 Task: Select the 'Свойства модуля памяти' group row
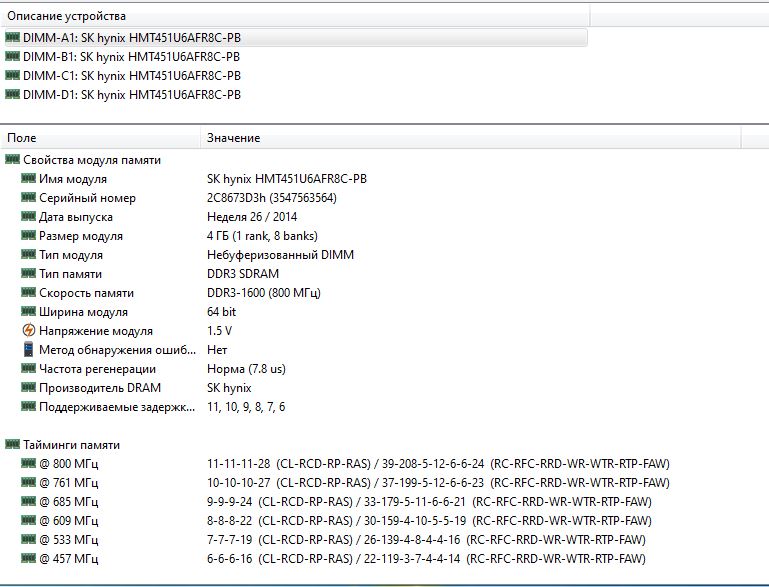click(x=82, y=160)
